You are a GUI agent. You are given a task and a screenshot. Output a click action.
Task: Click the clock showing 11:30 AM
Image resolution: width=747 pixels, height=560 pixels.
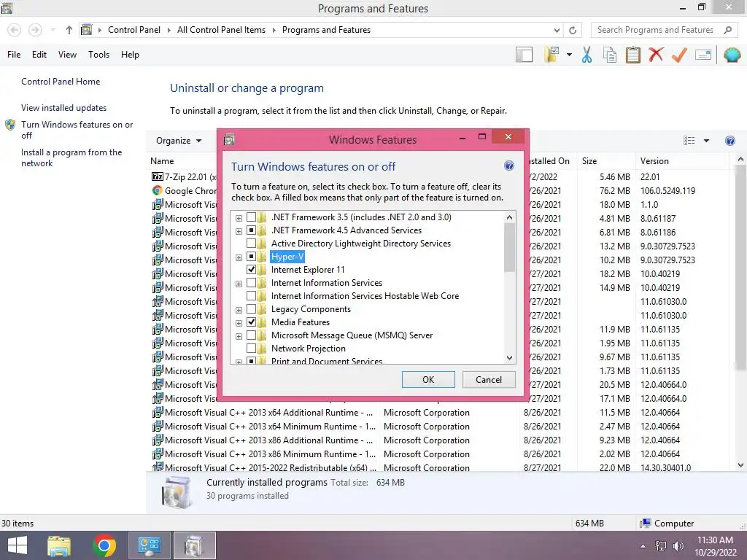tap(715, 540)
